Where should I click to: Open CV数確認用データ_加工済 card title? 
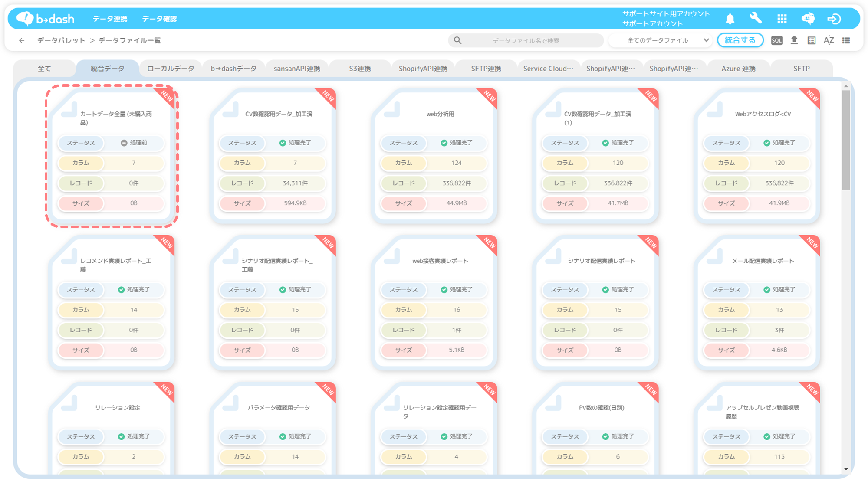pyautogui.click(x=279, y=114)
